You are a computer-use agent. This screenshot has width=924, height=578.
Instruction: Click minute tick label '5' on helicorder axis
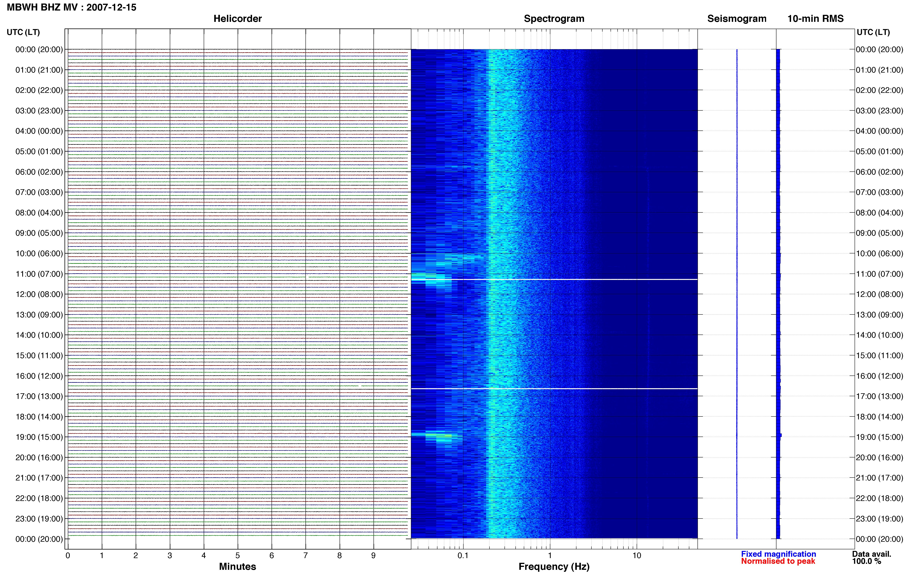pyautogui.click(x=238, y=555)
